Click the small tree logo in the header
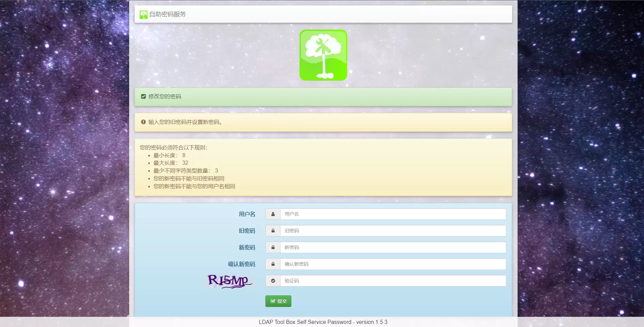The height and width of the screenshot is (327, 644). pos(143,15)
